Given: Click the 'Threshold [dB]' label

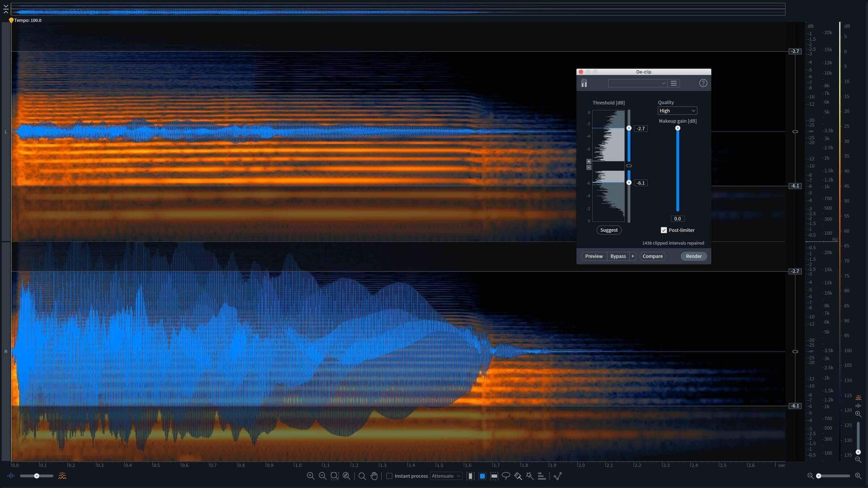Looking at the screenshot, I should [x=608, y=103].
